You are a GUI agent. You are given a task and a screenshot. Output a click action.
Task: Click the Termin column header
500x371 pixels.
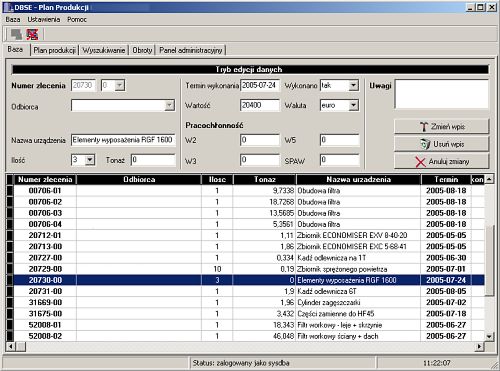click(x=446, y=179)
